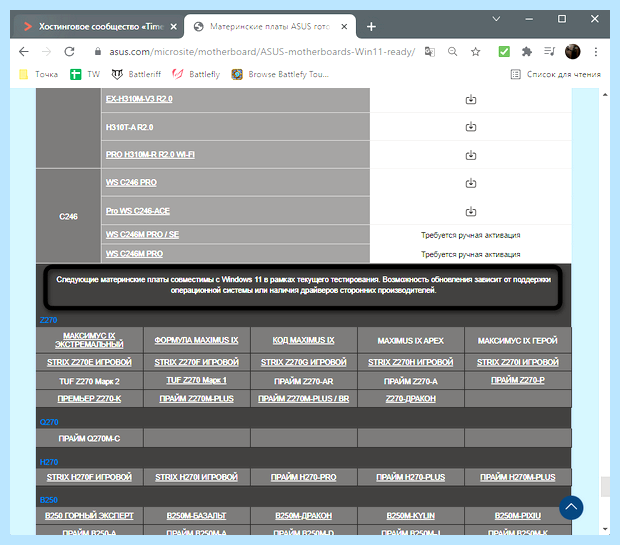The width and height of the screenshot is (620, 545).
Task: Select the ПРАЙМ Q270M-C cell
Action: click(x=89, y=438)
